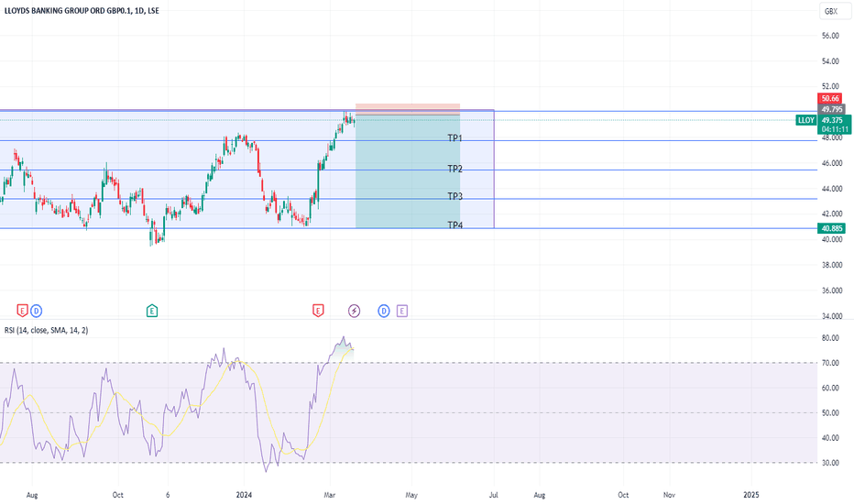Select the TP2 label on the chart

[x=454, y=169]
